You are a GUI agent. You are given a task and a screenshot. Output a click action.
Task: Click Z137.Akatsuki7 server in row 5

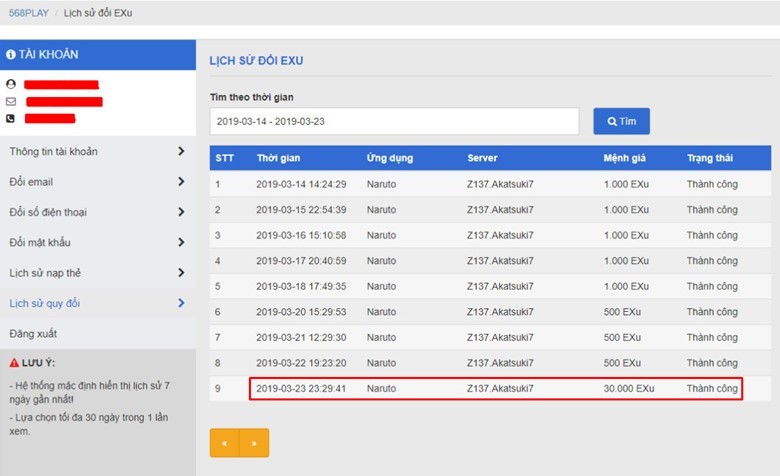click(x=500, y=286)
